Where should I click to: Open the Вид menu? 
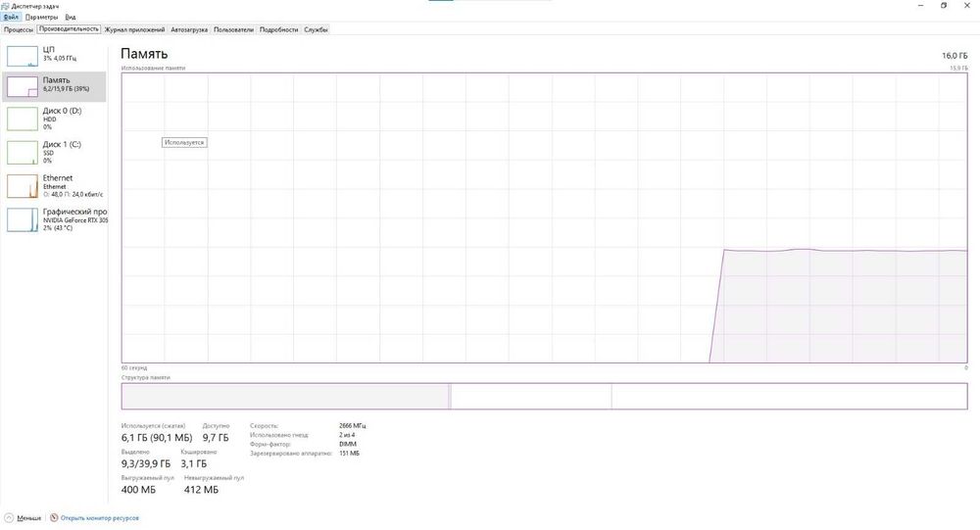(71, 17)
